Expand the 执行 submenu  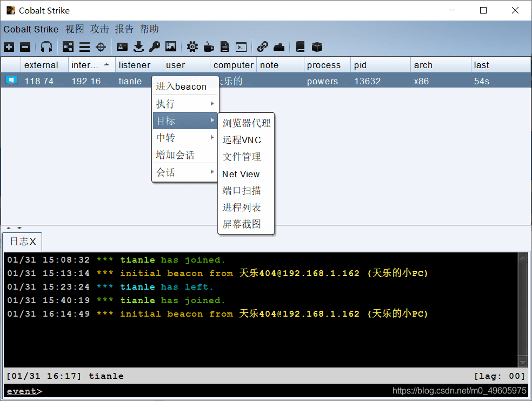[185, 104]
